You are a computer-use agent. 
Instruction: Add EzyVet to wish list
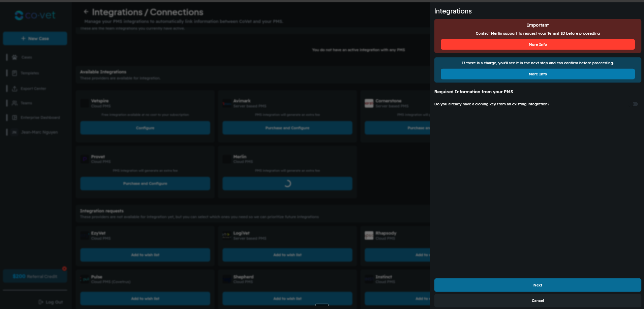click(145, 255)
